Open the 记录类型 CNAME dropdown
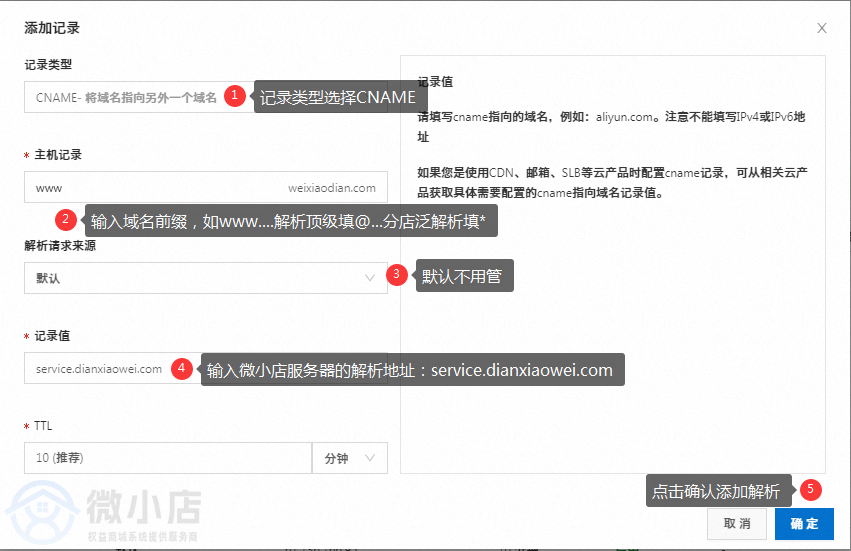 tap(206, 97)
